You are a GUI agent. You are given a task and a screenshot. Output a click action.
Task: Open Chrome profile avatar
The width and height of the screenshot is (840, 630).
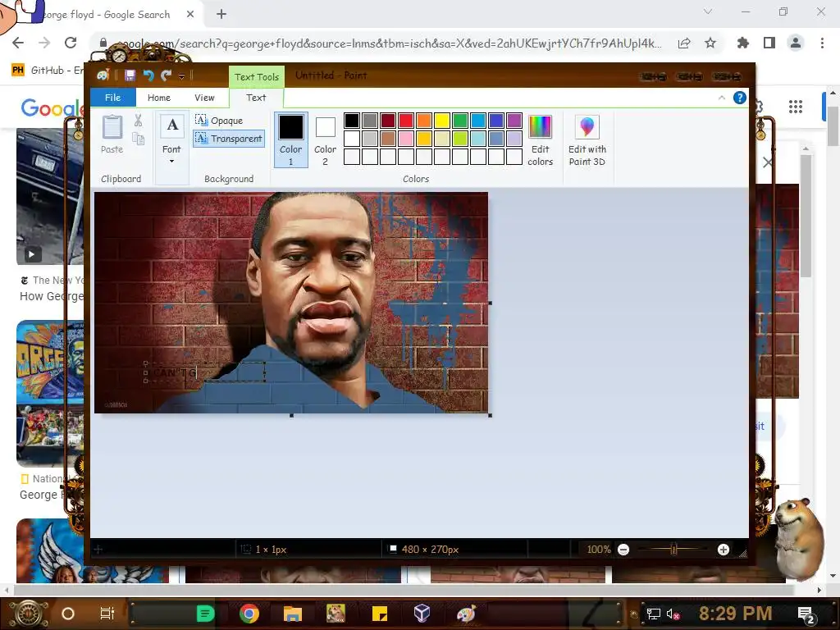pos(796,43)
